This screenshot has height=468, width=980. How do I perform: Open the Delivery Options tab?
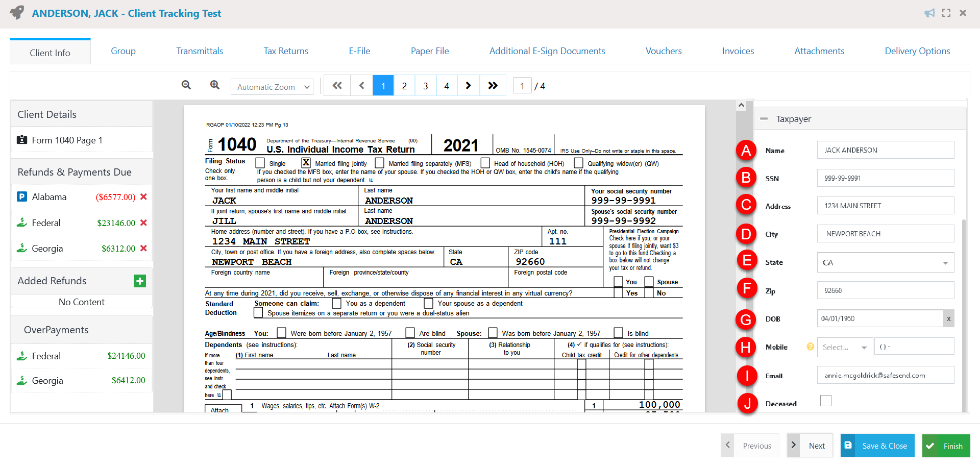[917, 51]
